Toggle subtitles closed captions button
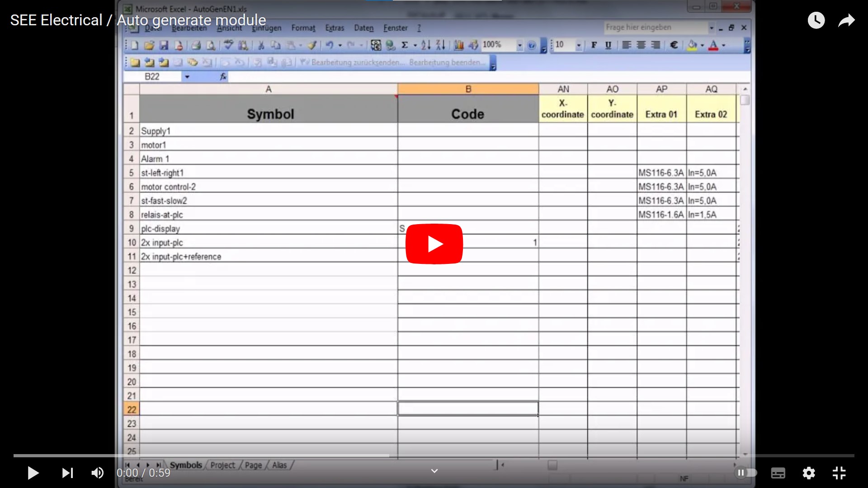Viewport: 868px width, 488px height. pos(778,473)
